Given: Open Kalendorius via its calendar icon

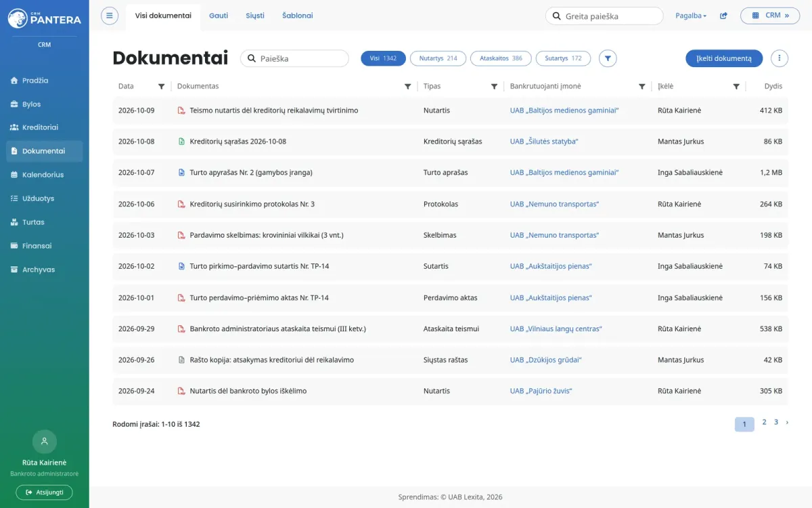Looking at the screenshot, I should [x=14, y=175].
